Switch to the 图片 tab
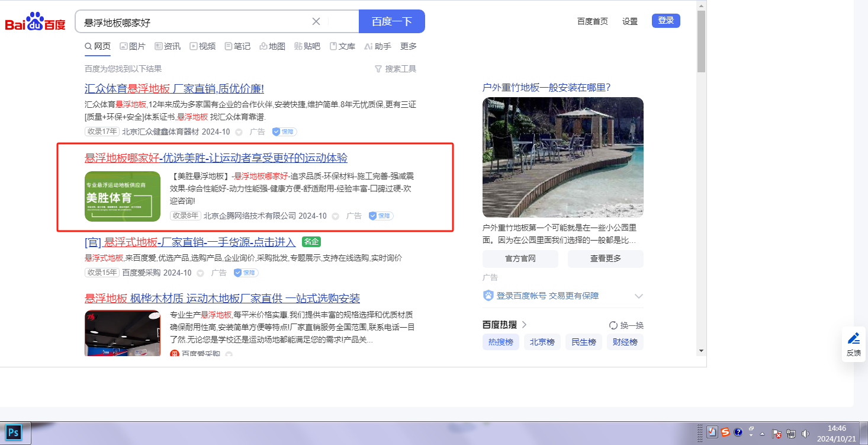868x445 pixels. 133,46
